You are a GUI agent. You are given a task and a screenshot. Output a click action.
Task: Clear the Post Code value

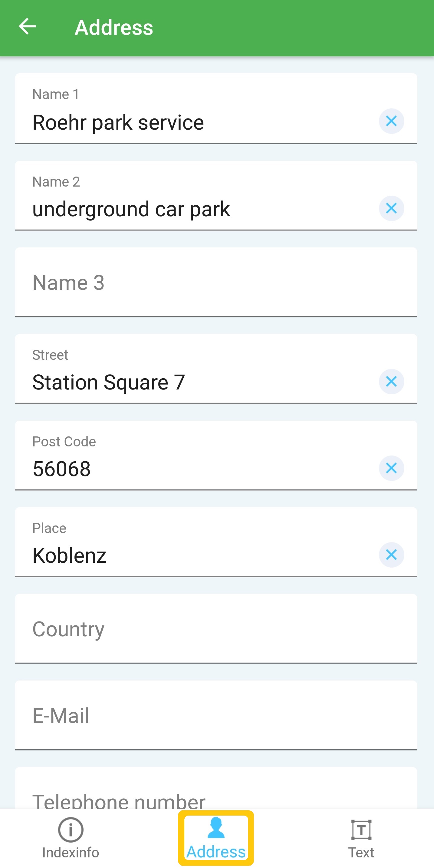coord(391,468)
